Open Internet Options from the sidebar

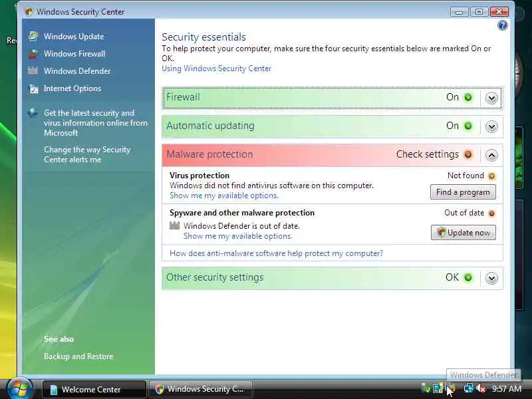point(72,88)
